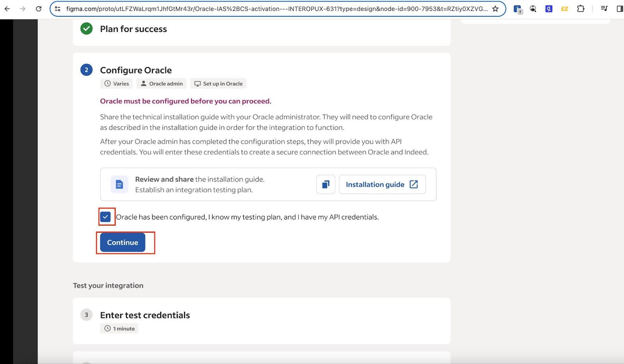The height and width of the screenshot is (364, 624).
Task: Reload the Figma prototype page
Action: pos(39,9)
